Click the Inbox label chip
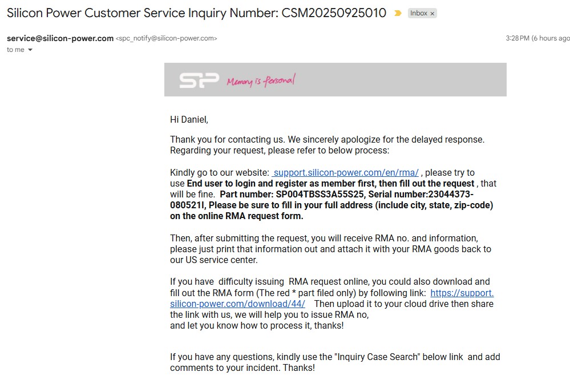Viewport: 570px width, 392px height. tap(419, 13)
